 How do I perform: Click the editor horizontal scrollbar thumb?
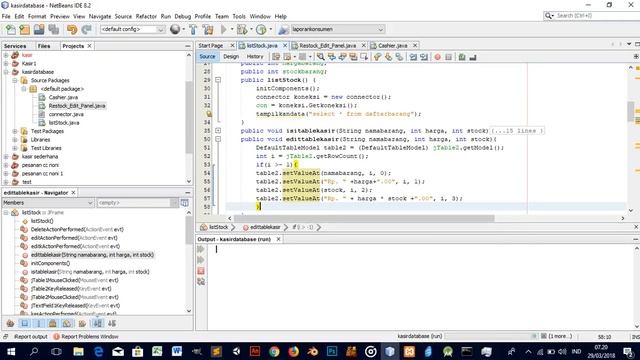click(364, 218)
